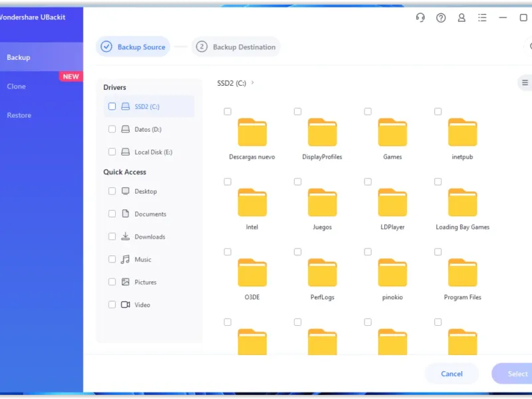Open the user account icon
This screenshot has height=399, width=532.
462,18
